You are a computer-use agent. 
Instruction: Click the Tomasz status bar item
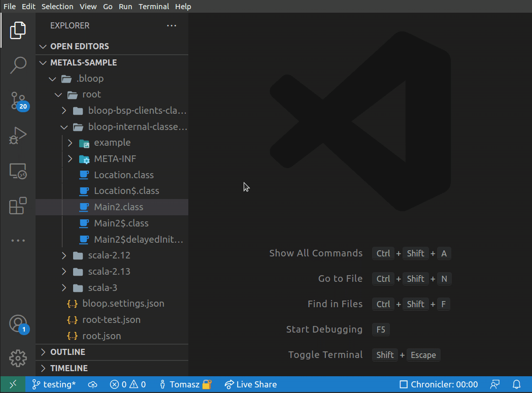[x=185, y=384]
